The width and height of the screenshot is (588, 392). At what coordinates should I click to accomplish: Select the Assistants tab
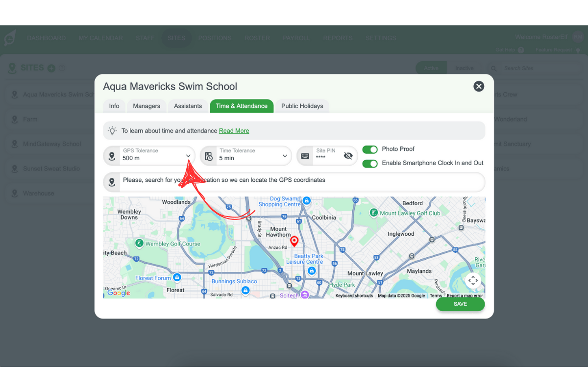click(188, 106)
